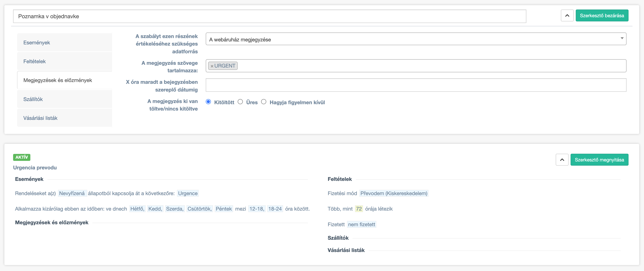Click the Szerkesztő megnyitása button
The width and height of the screenshot is (644, 271).
[599, 160]
